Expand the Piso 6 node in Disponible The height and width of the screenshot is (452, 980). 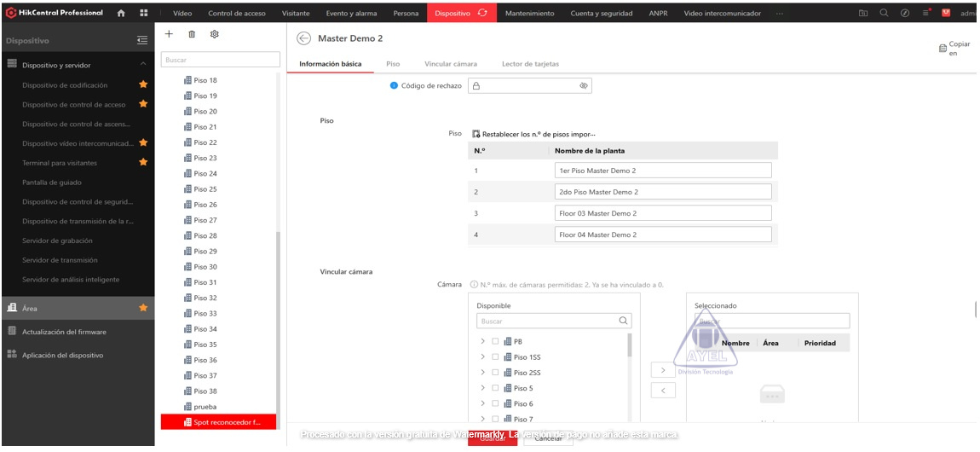tap(483, 403)
